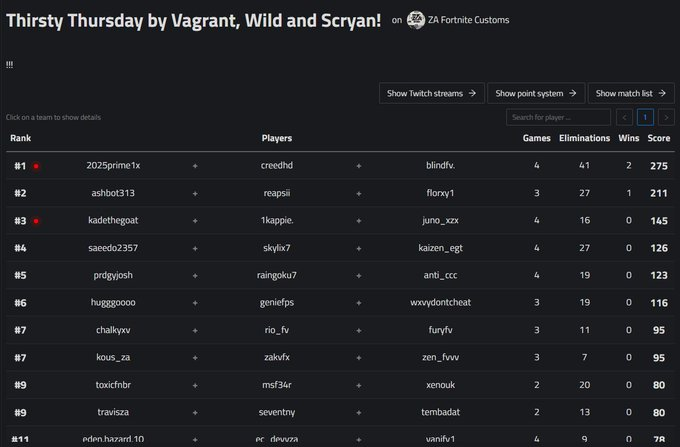
Task: Select player creedhd
Action: [x=277, y=165]
